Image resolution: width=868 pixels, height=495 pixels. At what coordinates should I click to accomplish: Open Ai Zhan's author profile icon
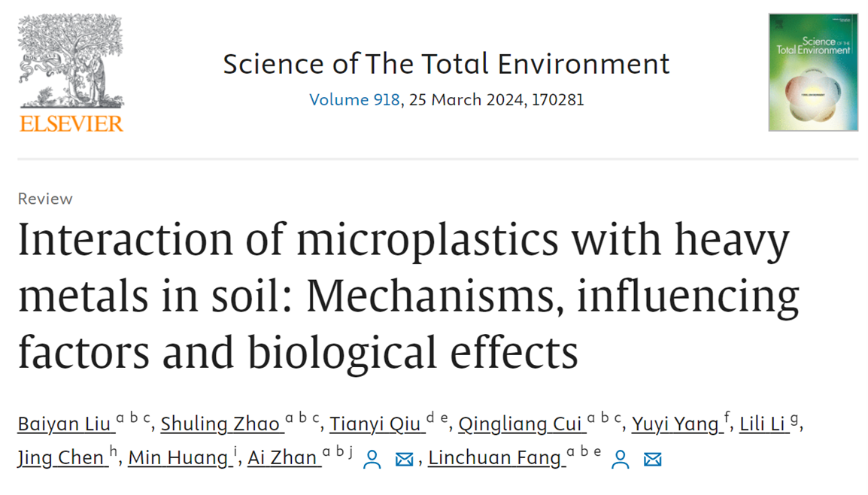[372, 459]
